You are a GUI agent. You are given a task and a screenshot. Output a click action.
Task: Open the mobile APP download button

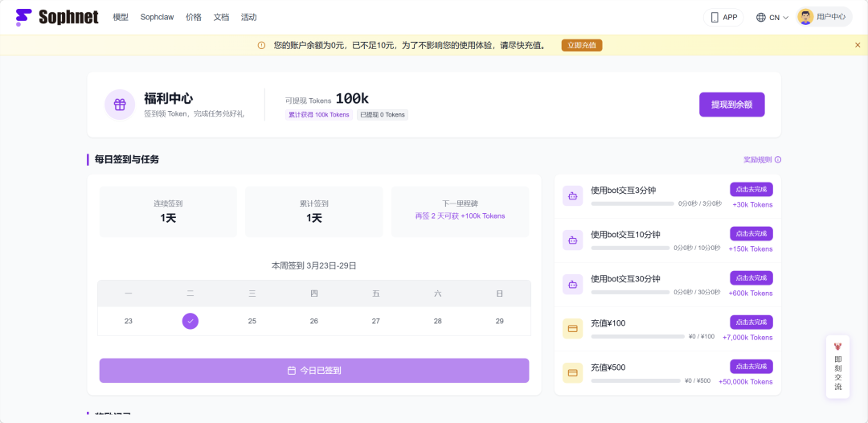[x=723, y=17]
